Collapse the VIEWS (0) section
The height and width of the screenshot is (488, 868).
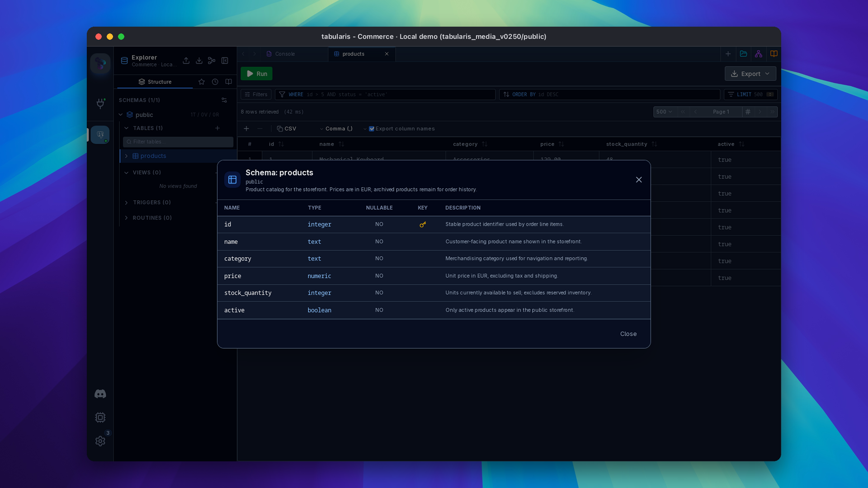(127, 173)
